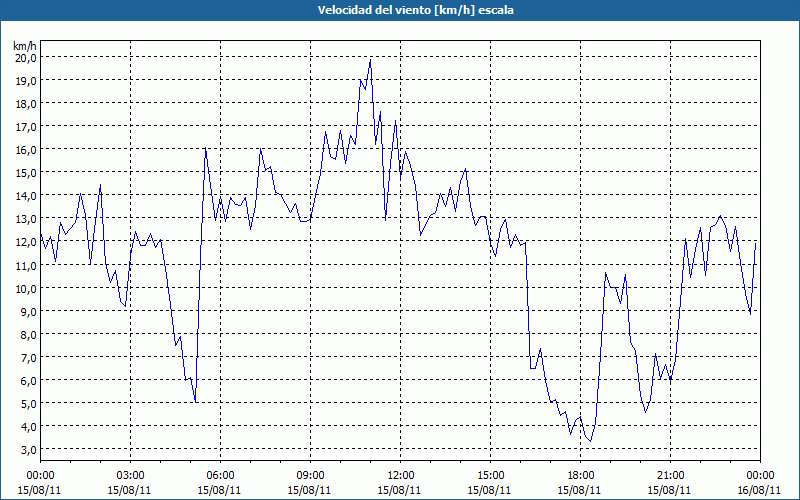This screenshot has width=800, height=500.
Task: Click the "17,0" y-axis value
Action: (25, 126)
